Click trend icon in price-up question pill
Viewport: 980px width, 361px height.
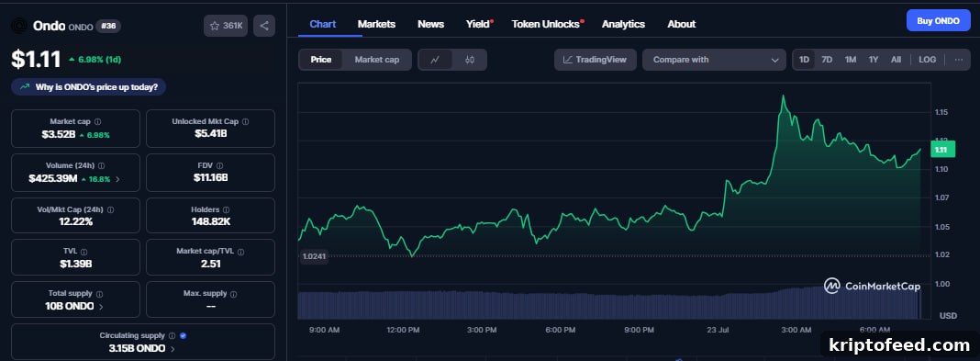25,87
